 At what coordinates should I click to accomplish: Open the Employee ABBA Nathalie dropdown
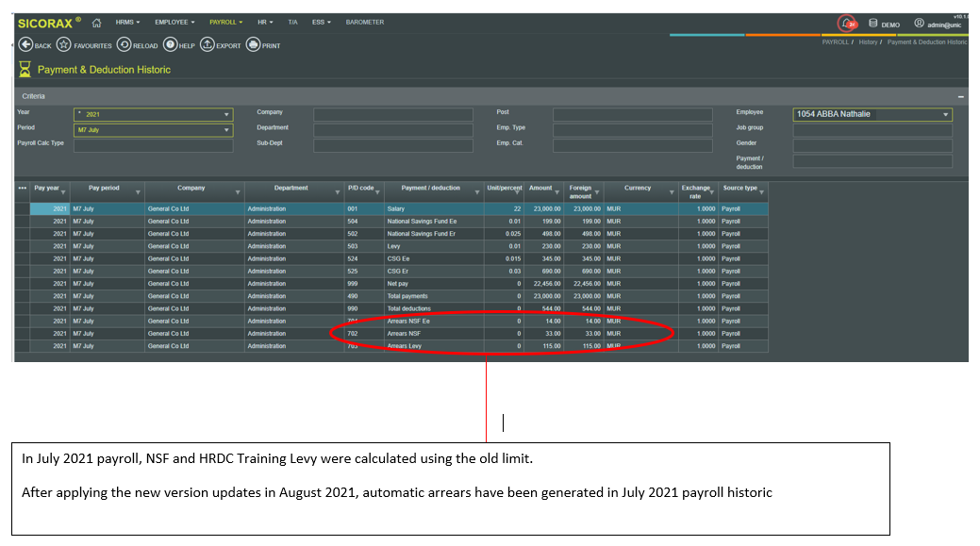click(945, 114)
